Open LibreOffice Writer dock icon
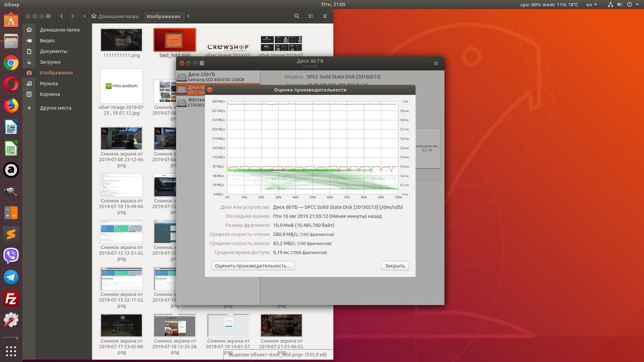 pos(11,127)
